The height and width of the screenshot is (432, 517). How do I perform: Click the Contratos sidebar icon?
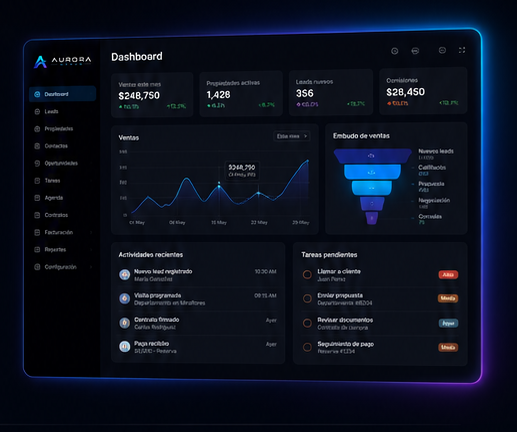(37, 215)
